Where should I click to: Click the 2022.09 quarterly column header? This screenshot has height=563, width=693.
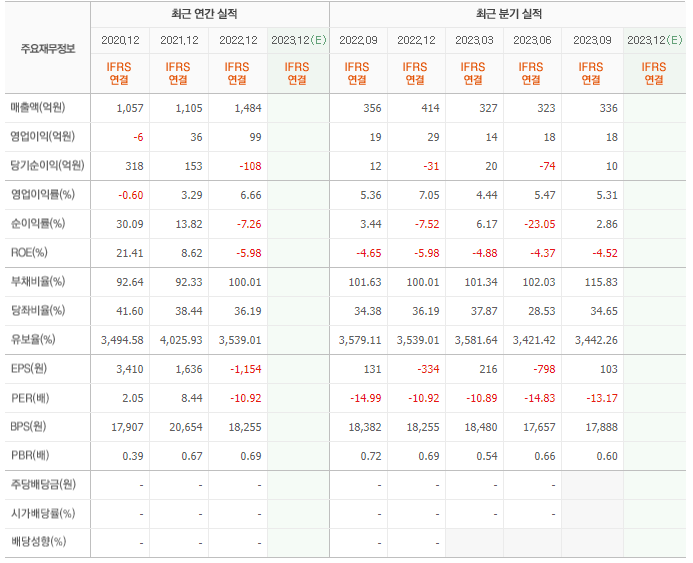tap(358, 40)
